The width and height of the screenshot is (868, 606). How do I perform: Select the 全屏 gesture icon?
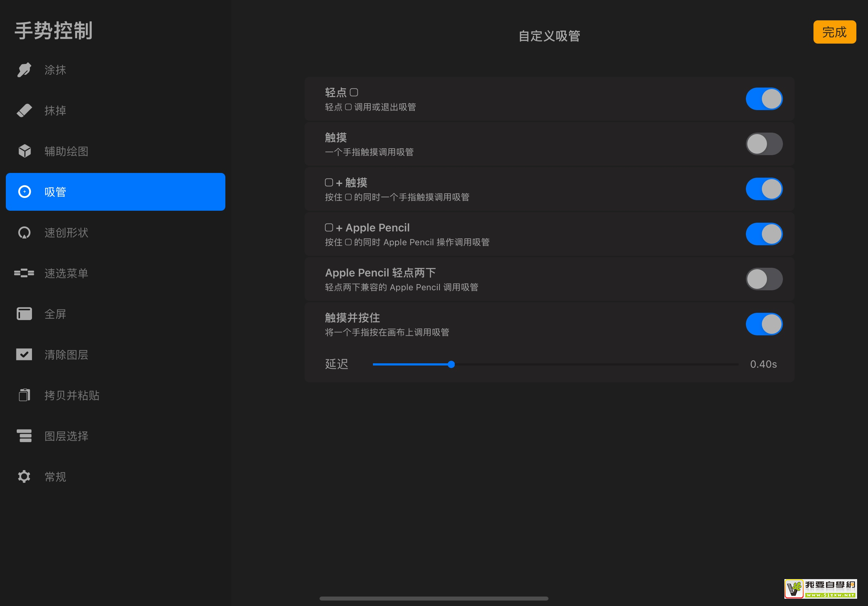(x=24, y=314)
